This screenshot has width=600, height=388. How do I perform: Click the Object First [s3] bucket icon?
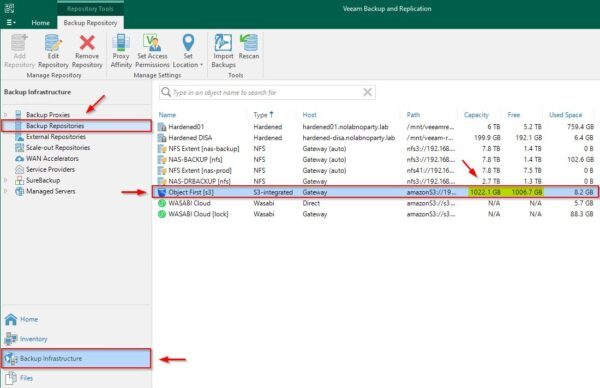[x=162, y=192]
